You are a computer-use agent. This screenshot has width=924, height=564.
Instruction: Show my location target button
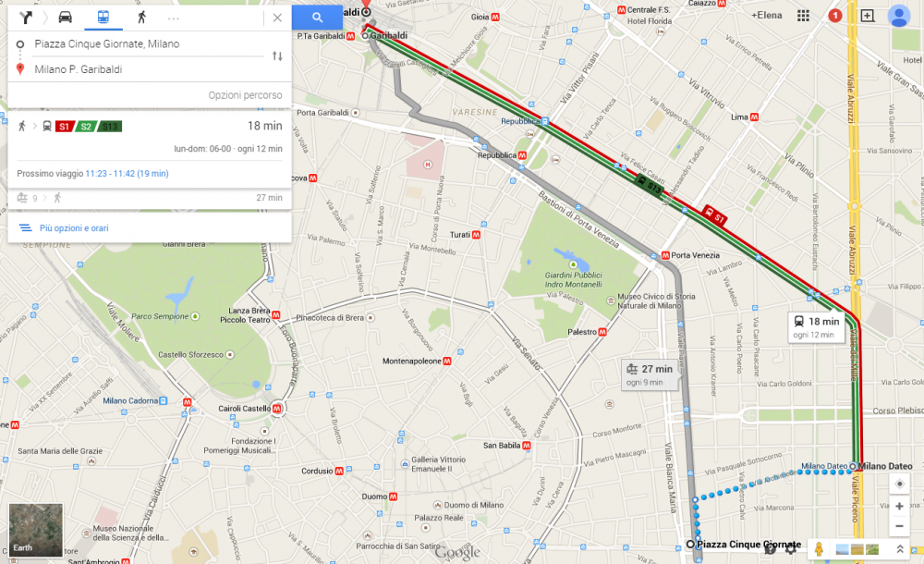[899, 484]
